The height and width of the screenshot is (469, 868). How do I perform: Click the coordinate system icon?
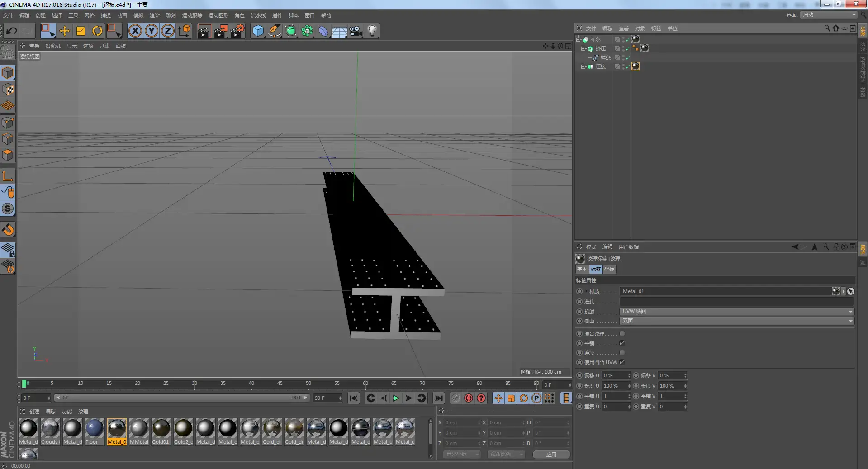[x=185, y=31]
